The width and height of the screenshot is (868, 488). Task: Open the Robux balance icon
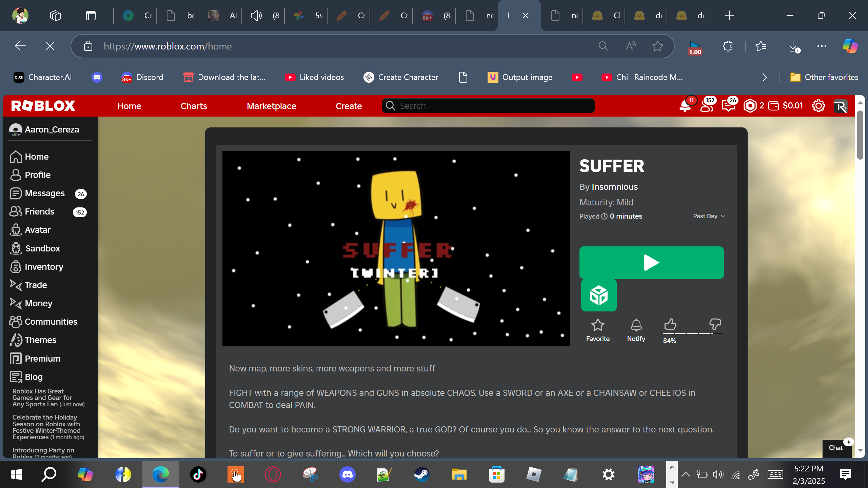click(x=750, y=106)
